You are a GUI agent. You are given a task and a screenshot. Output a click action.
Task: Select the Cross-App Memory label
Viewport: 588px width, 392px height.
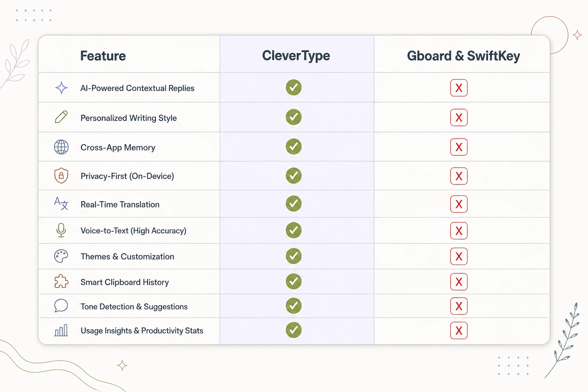coord(118,147)
